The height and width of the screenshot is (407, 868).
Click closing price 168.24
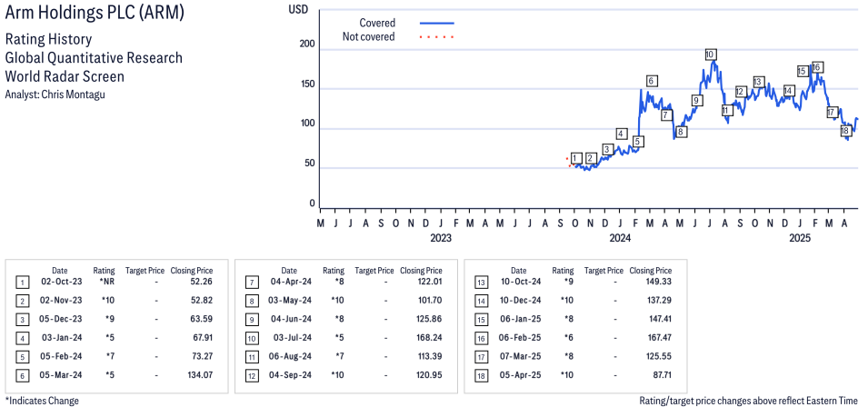[x=429, y=338]
